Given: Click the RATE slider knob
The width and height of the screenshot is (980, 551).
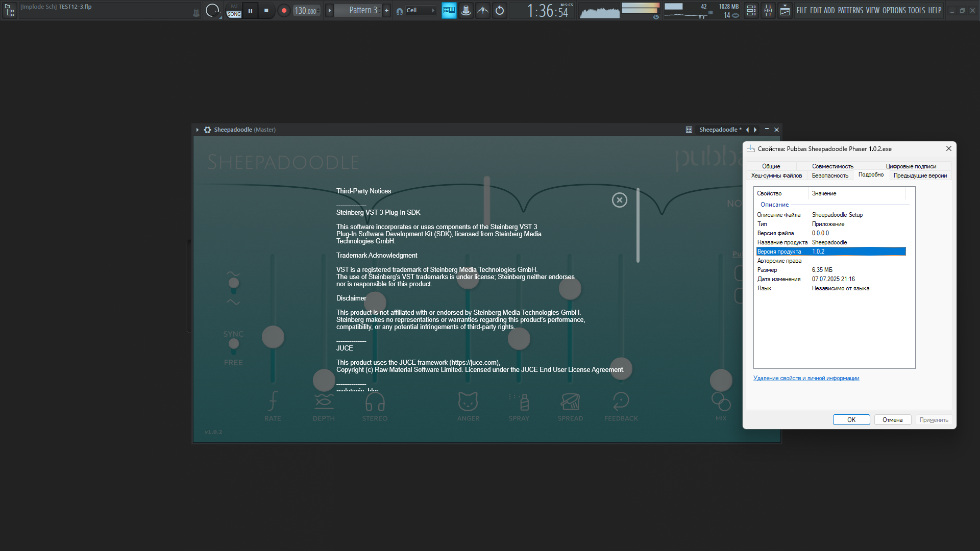Looking at the screenshot, I should [273, 337].
